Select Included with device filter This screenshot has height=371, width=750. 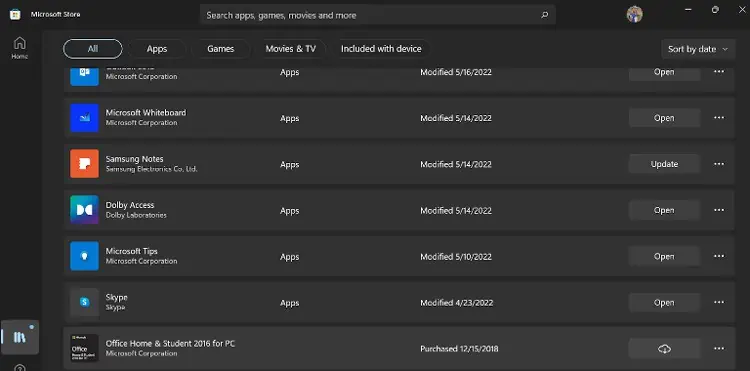click(x=381, y=49)
